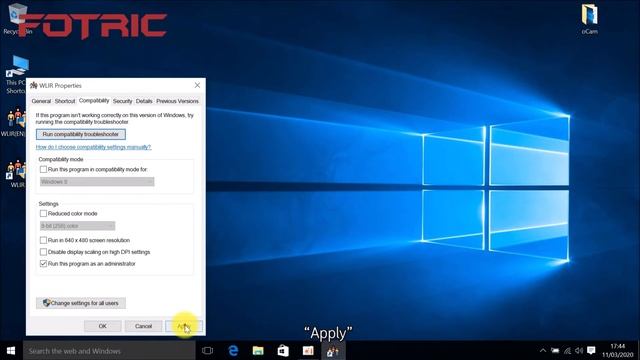Close the WLIR Properties dialog
The image size is (640, 360).
click(x=197, y=85)
